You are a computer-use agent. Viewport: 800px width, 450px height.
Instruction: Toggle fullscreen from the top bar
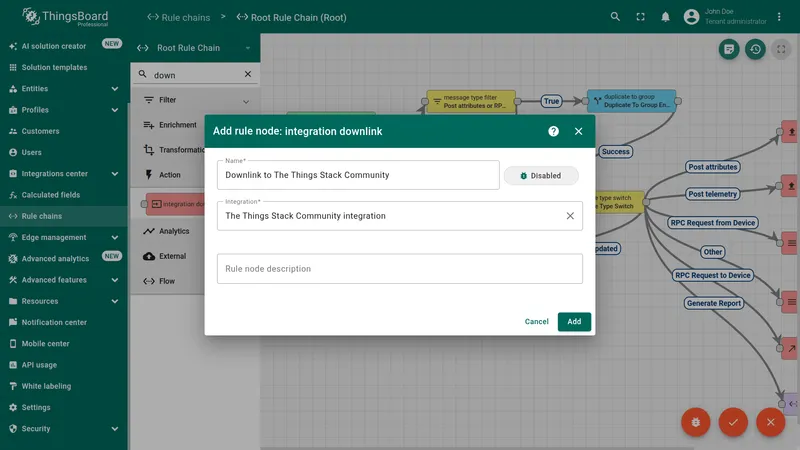pos(640,17)
